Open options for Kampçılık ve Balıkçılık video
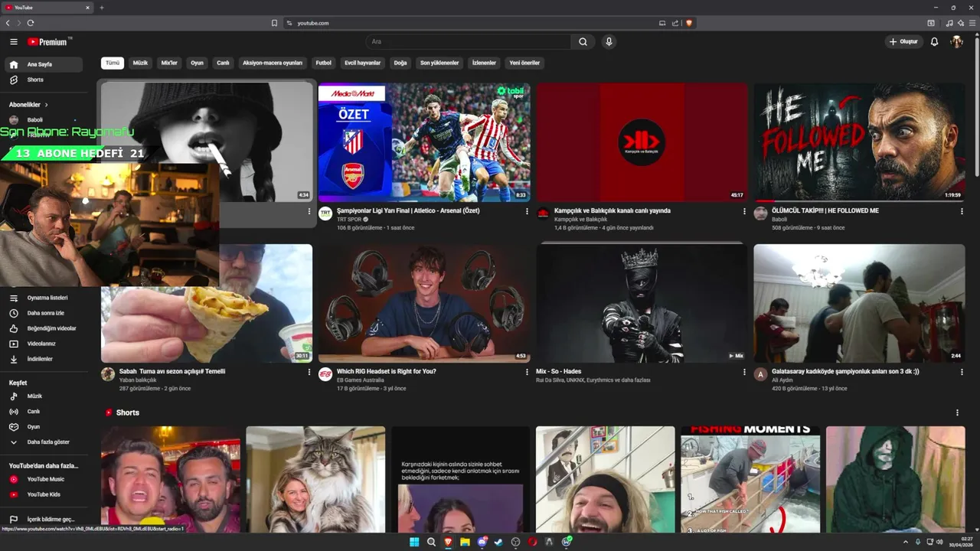Screen dimensions: 980x551 pos(744,211)
